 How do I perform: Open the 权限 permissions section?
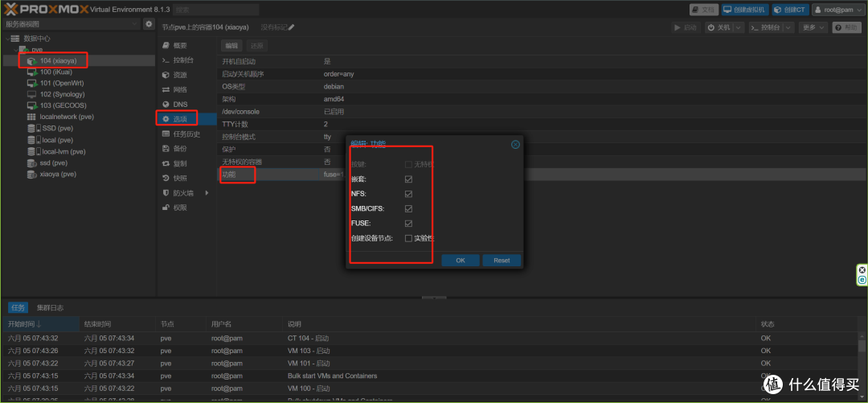tap(180, 208)
